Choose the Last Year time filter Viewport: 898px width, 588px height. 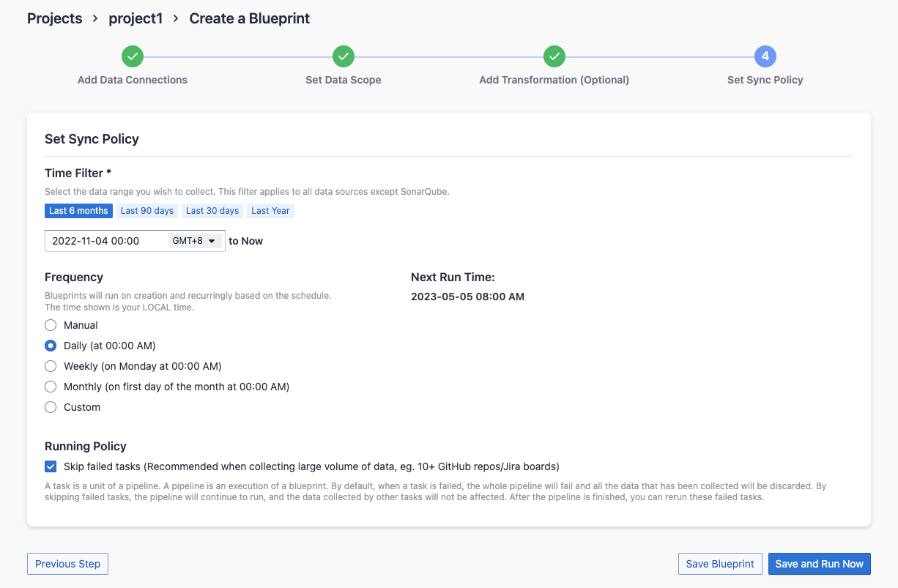coord(270,211)
